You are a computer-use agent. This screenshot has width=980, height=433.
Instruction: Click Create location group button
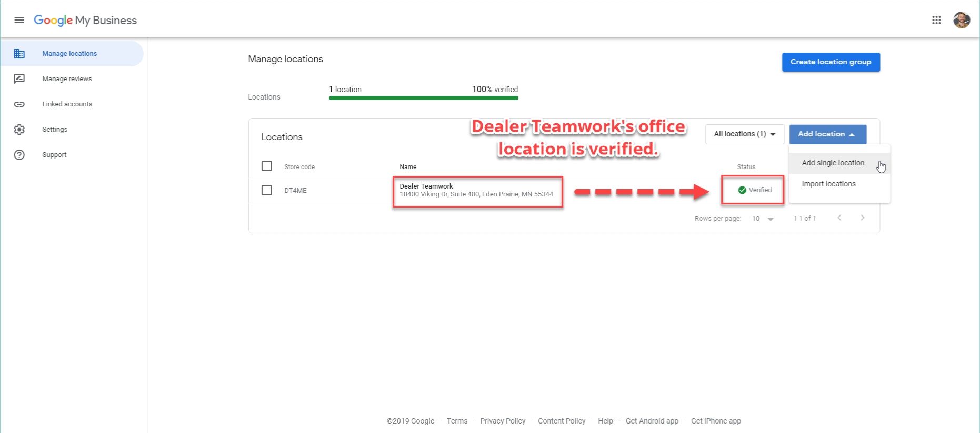click(x=831, y=62)
